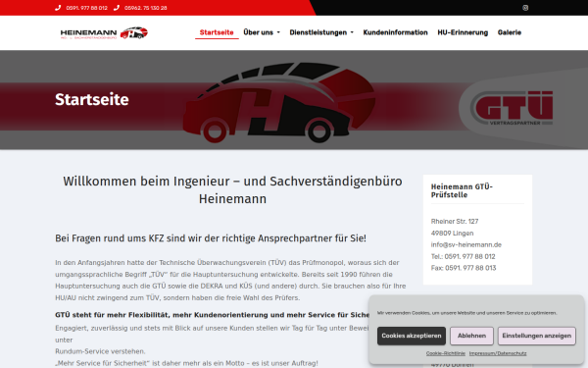This screenshot has height=368, width=588.
Task: Call the number 0591. 977 88 012 in top bar
Action: tap(86, 8)
